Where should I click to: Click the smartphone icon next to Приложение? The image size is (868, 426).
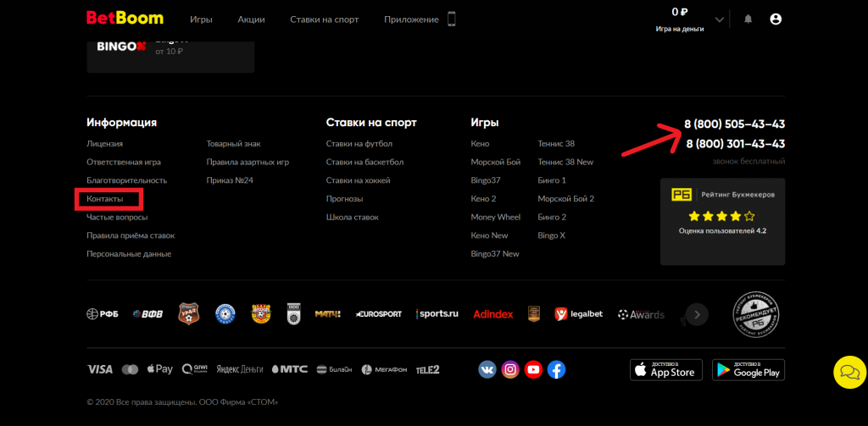452,19
